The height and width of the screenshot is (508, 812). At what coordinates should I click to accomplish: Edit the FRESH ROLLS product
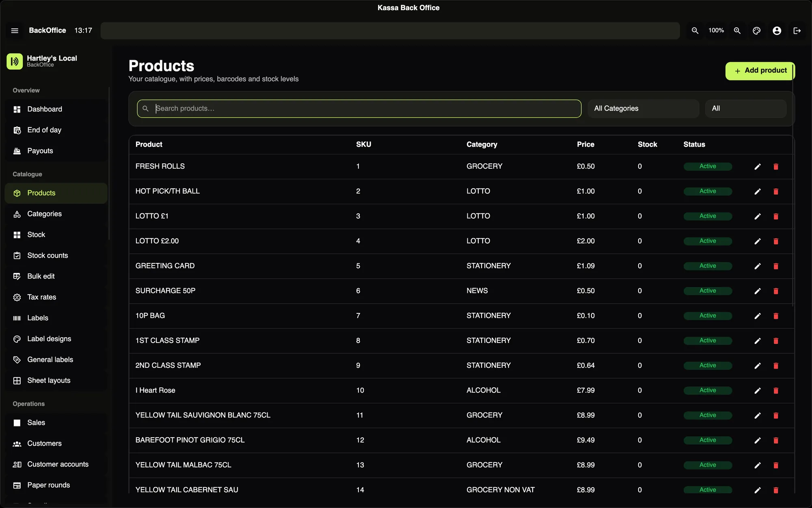[x=758, y=167]
